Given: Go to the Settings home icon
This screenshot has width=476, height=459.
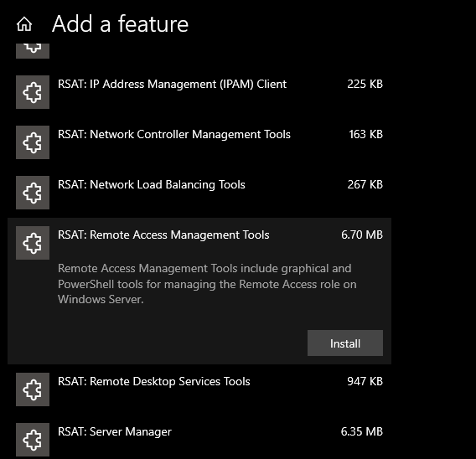Looking at the screenshot, I should point(24,24).
